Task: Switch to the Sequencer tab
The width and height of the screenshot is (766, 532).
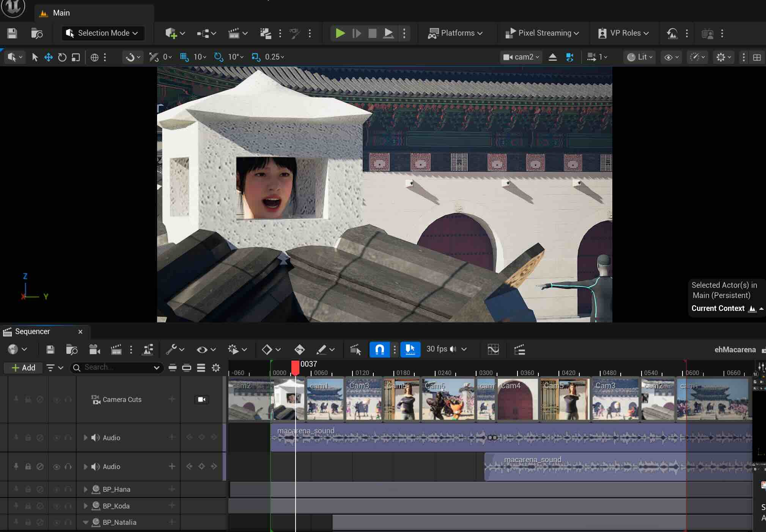Action: 32,331
